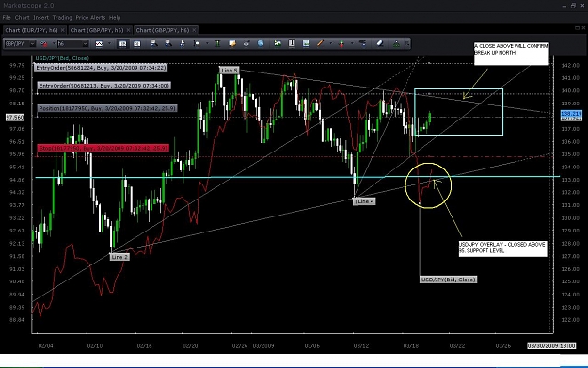Click the zoom out magnifier icon
588x368 pixels.
pyautogui.click(x=168, y=44)
